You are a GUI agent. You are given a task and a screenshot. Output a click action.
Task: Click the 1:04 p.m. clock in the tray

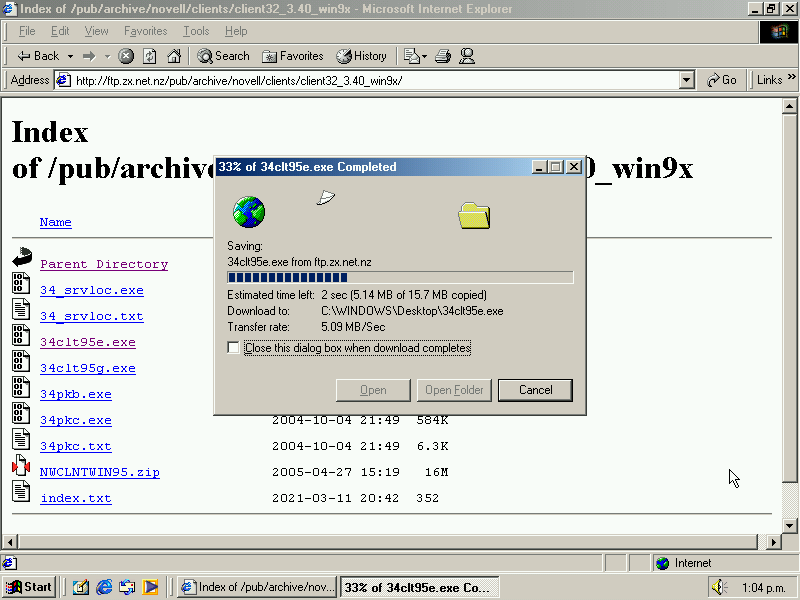point(763,588)
